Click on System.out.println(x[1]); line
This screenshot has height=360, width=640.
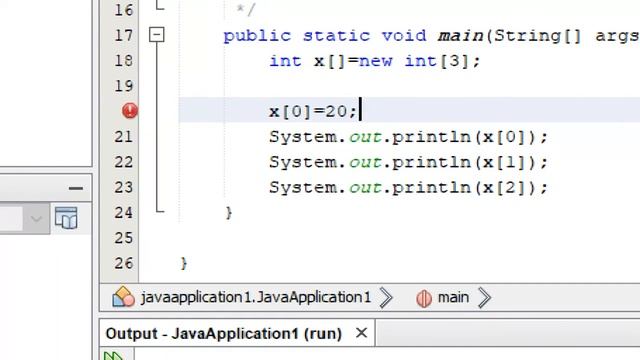pyautogui.click(x=408, y=162)
